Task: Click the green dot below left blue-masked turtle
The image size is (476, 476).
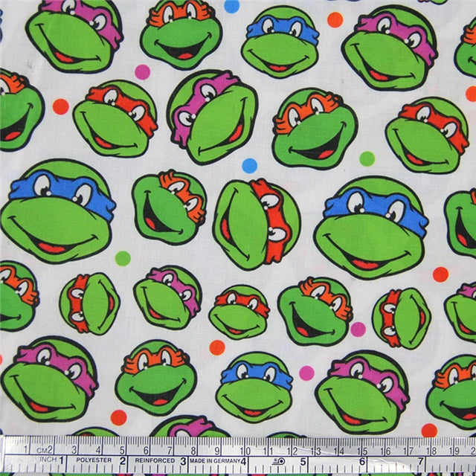Action: tap(123, 258)
